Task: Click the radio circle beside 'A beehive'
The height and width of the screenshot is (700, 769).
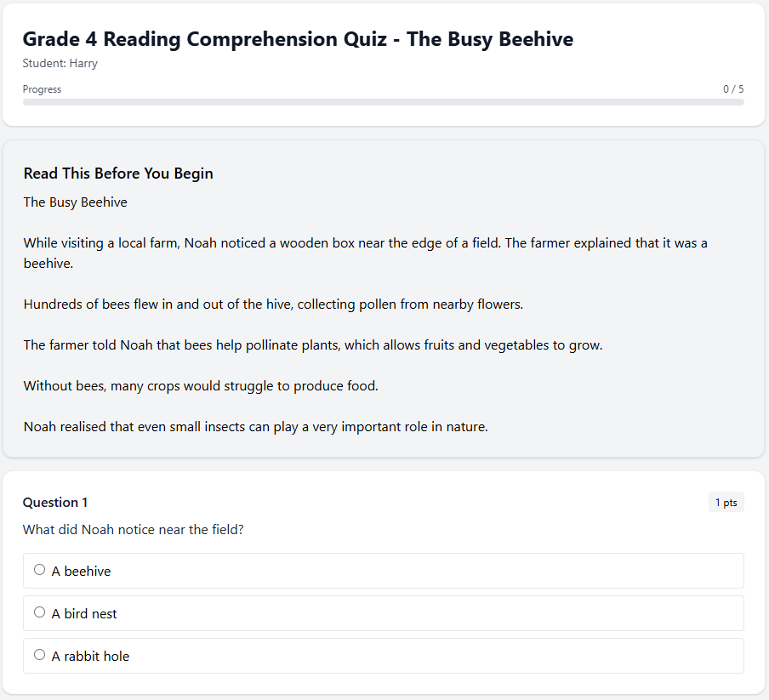Action: [39, 569]
